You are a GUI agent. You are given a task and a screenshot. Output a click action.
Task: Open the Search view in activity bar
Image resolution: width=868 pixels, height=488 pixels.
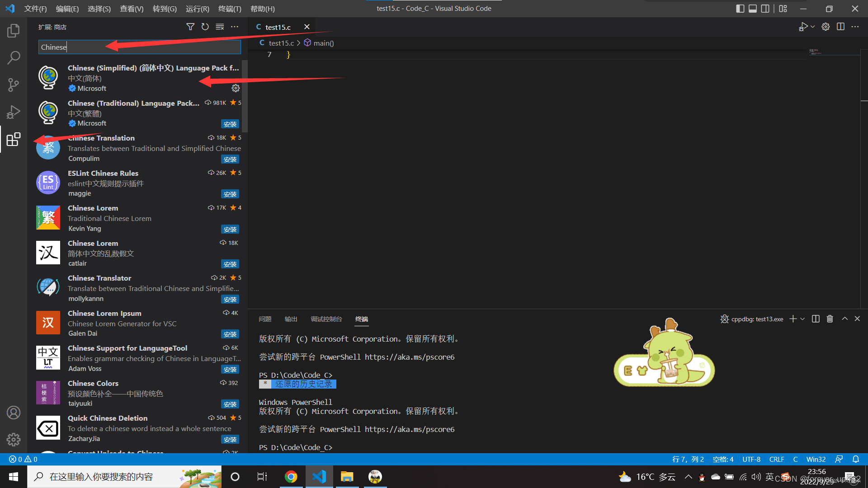click(14, 57)
